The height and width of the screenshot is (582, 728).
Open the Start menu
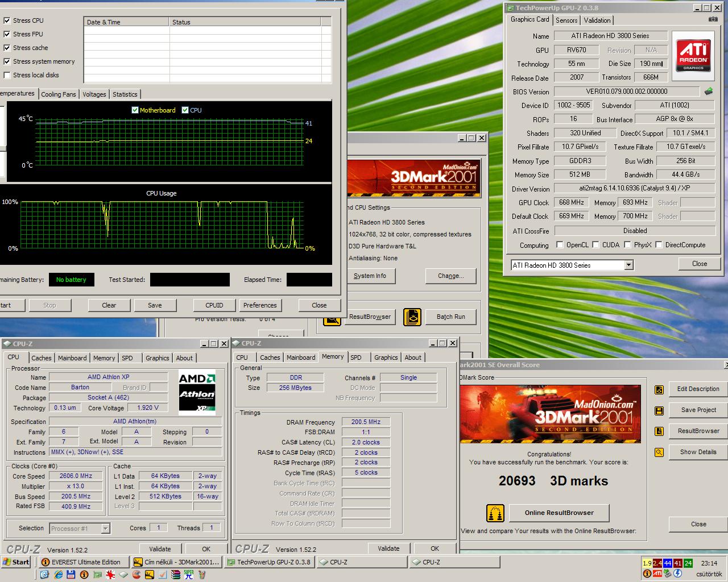click(16, 562)
